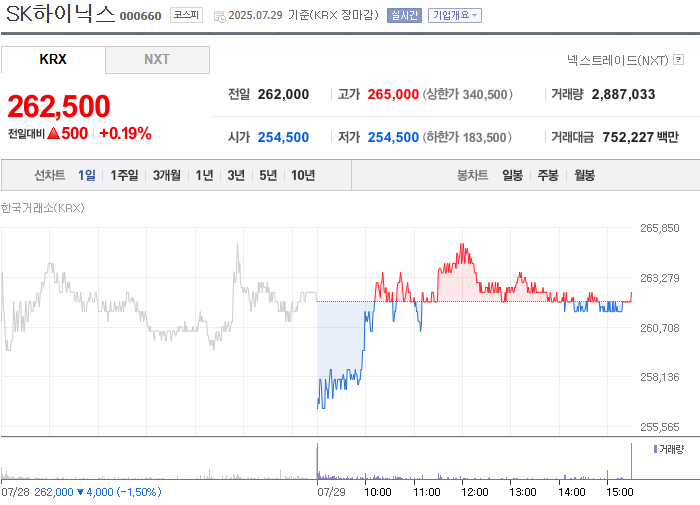Click the 거래대금 value 752,227 백만
This screenshot has height=505, width=700.
[x=640, y=137]
